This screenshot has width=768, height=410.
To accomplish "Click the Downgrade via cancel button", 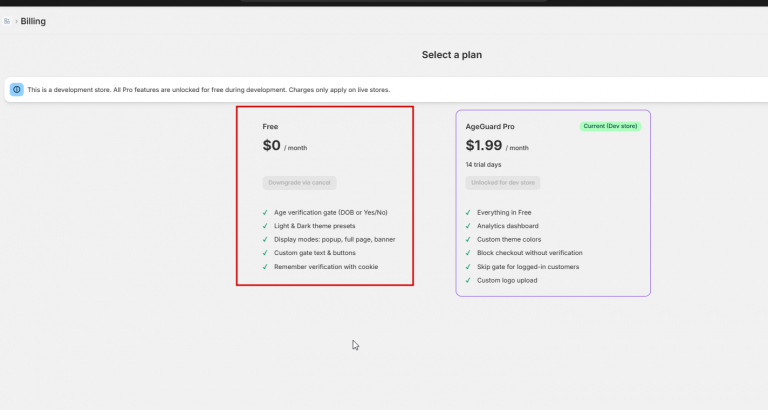I will 299,183.
